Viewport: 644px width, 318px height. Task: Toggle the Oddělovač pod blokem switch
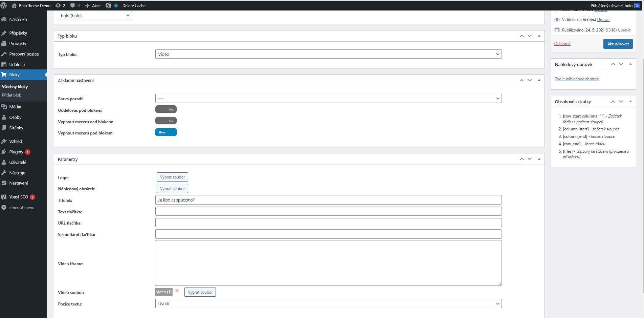[166, 109]
